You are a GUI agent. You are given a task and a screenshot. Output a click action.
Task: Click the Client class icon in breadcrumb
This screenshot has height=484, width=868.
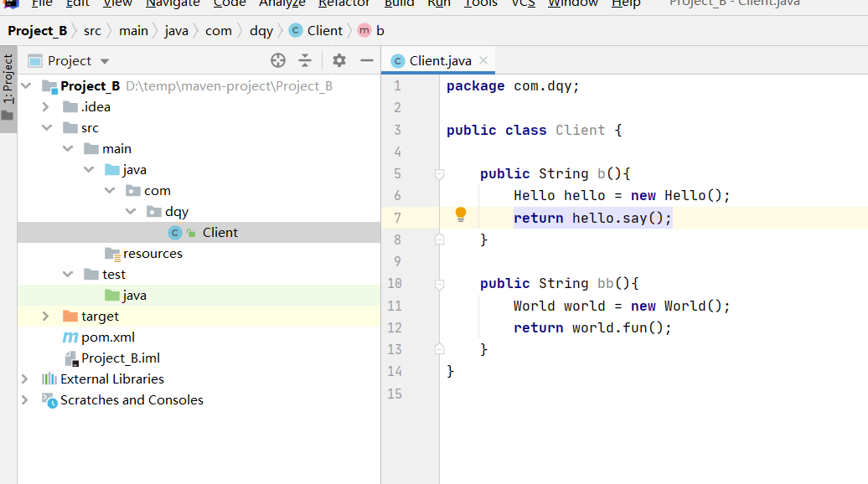(296, 30)
